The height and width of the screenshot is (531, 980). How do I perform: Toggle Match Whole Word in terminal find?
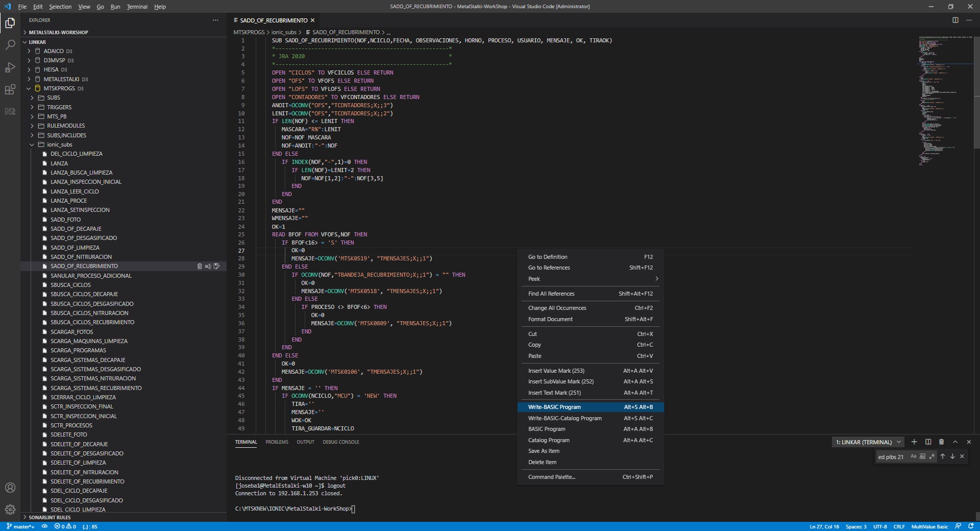pyautogui.click(x=922, y=456)
